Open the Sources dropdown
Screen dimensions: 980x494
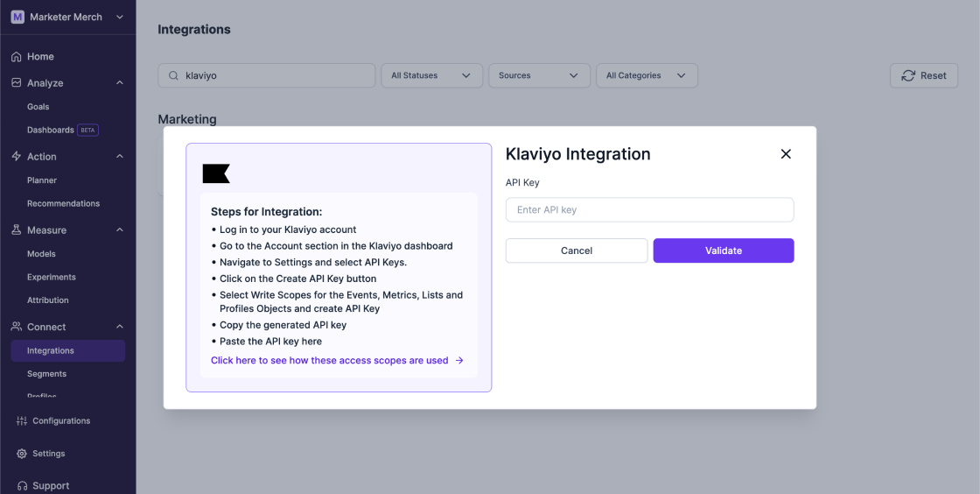tap(539, 75)
